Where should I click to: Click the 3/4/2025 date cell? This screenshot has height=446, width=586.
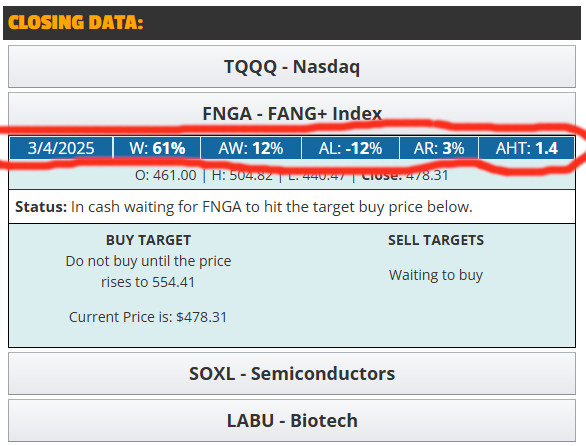pos(61,148)
